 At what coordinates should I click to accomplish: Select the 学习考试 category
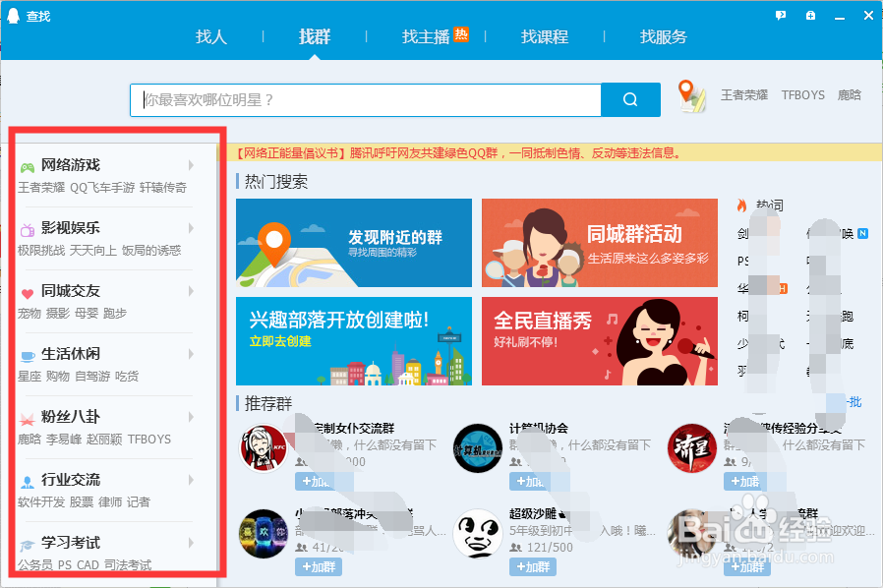pos(71,543)
